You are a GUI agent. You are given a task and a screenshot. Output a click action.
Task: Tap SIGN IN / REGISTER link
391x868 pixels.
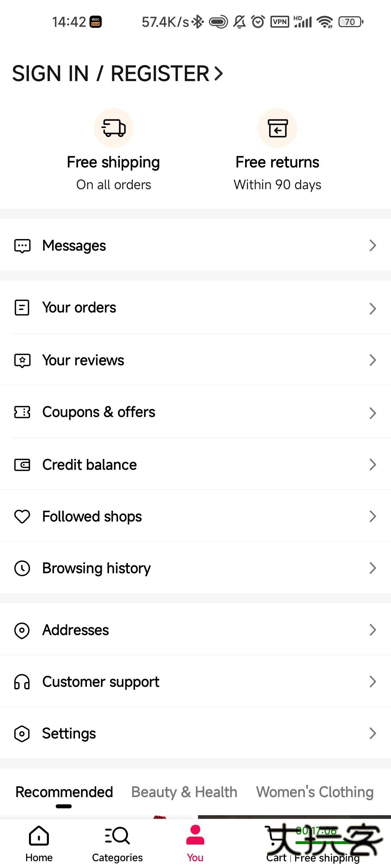pyautogui.click(x=117, y=73)
